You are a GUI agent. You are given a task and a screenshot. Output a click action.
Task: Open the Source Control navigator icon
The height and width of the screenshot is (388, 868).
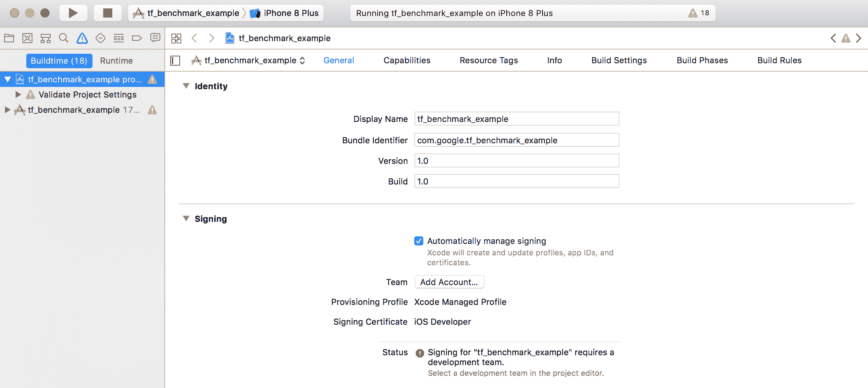click(x=27, y=38)
